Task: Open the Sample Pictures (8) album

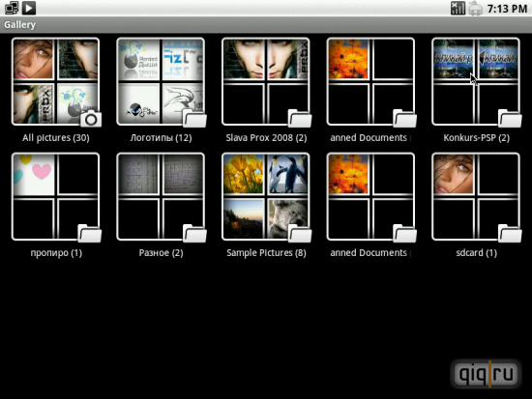Action: tap(266, 197)
